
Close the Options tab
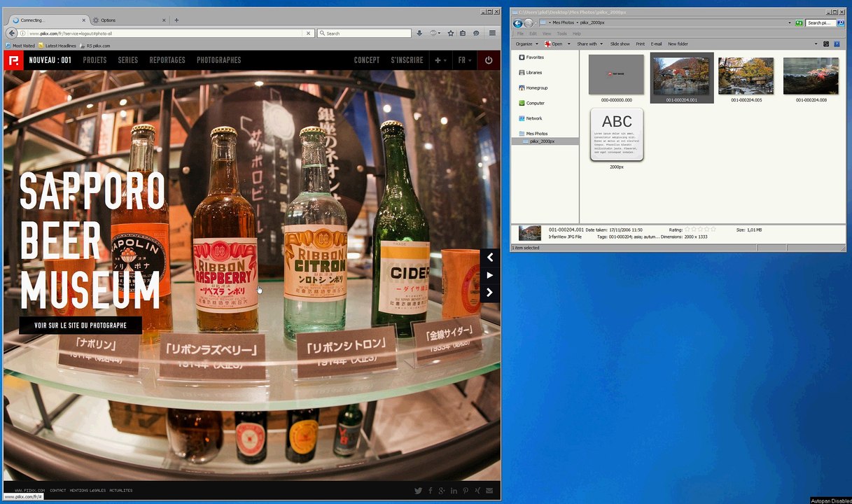pos(165,20)
